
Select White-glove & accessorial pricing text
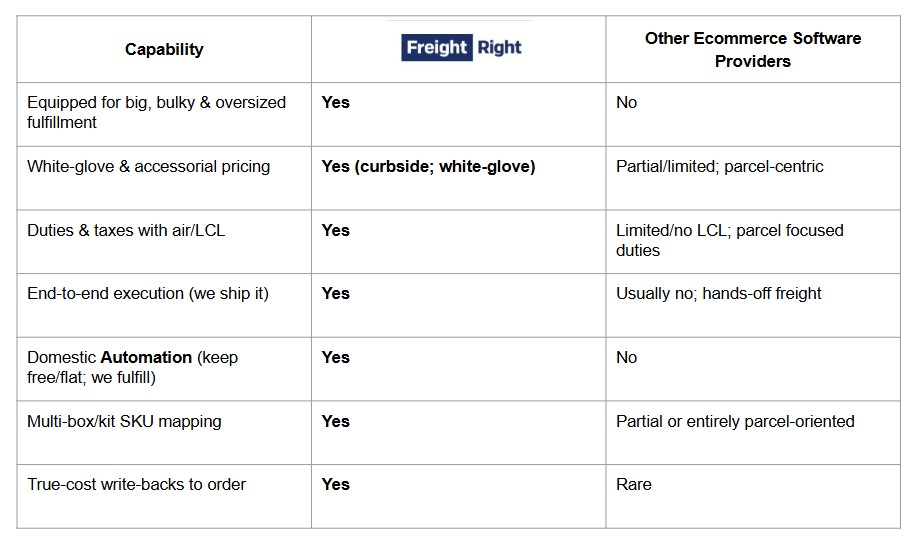148,166
